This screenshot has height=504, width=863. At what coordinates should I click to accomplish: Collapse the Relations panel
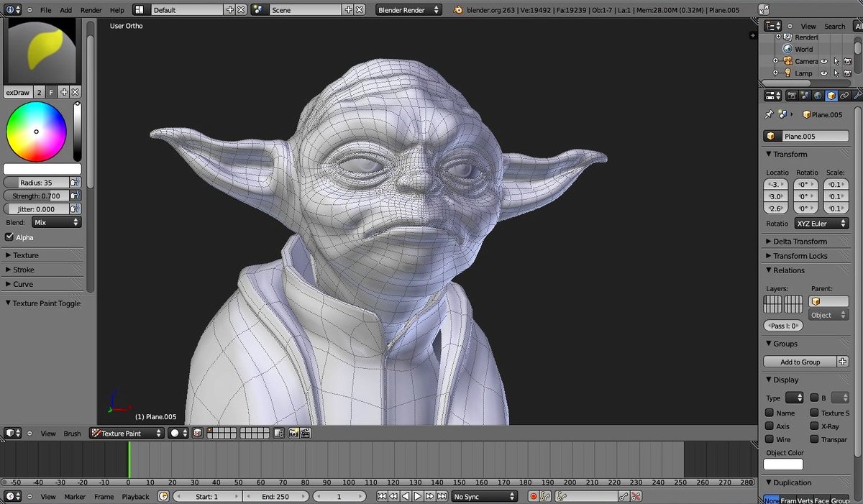point(805,270)
